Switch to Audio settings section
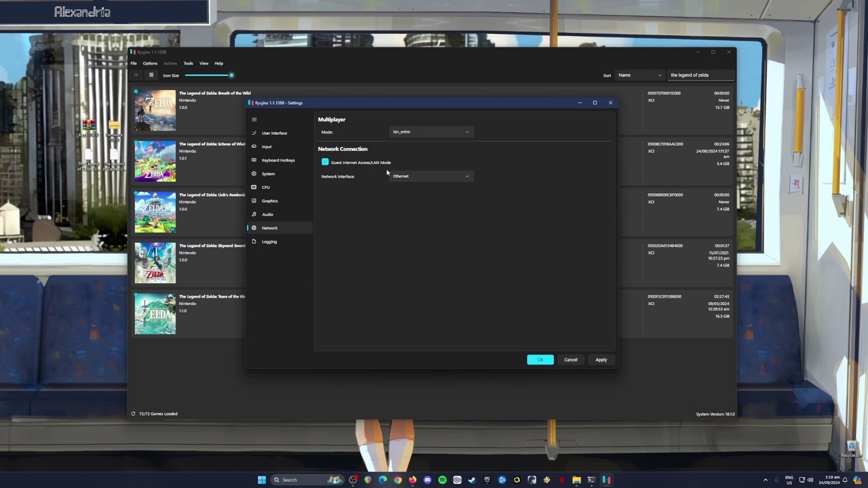This screenshot has height=488, width=868. point(279,214)
